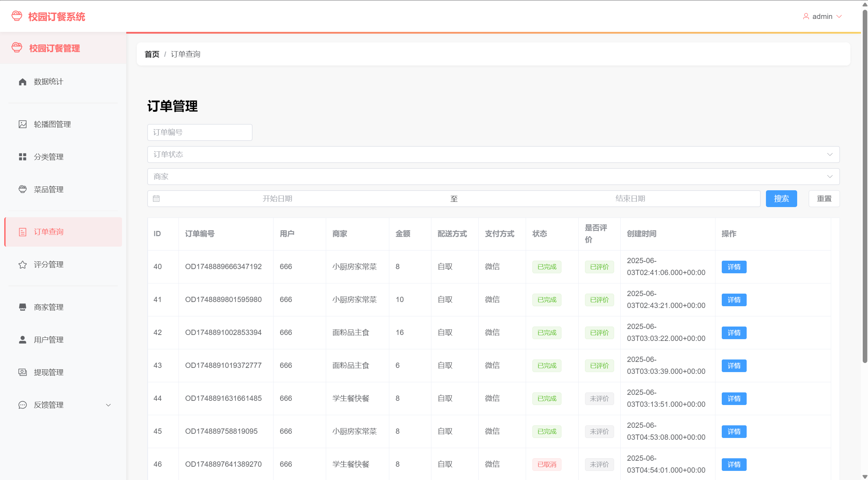Click the calendar icon in date range field
This screenshot has width=868, height=480.
pyautogui.click(x=156, y=199)
